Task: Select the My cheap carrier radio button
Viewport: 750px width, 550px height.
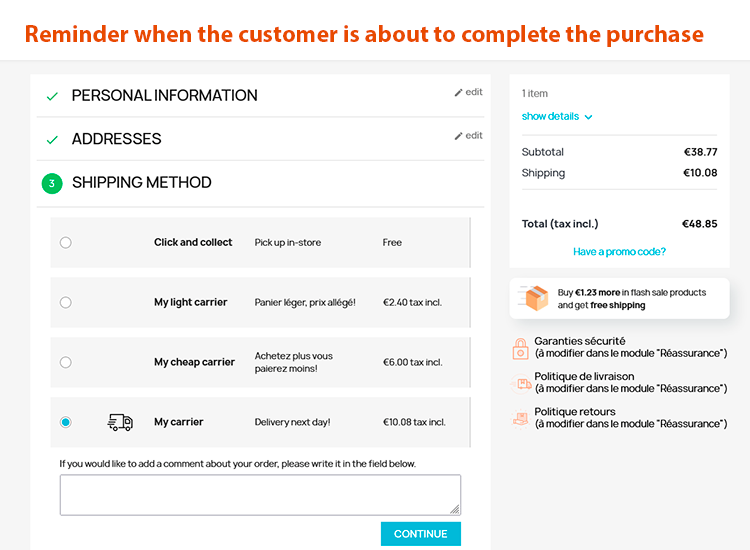Action: [x=66, y=362]
